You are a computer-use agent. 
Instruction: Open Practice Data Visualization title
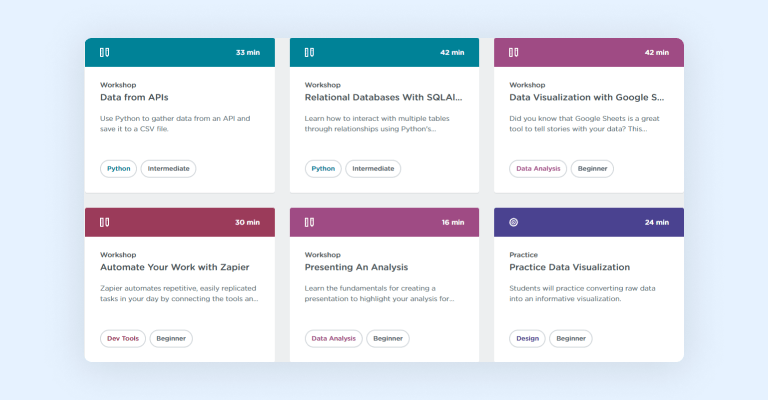click(x=569, y=267)
